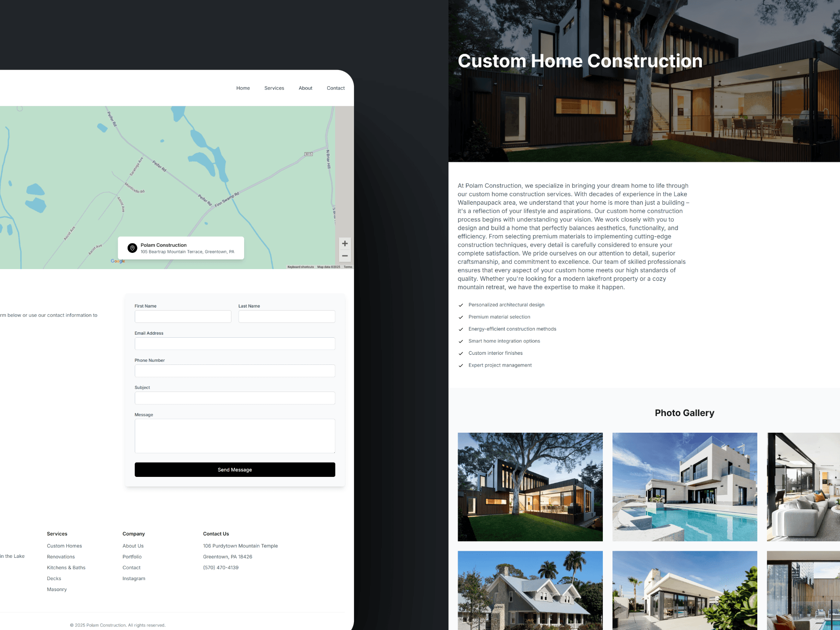Click the Contact navigation menu item

click(335, 88)
